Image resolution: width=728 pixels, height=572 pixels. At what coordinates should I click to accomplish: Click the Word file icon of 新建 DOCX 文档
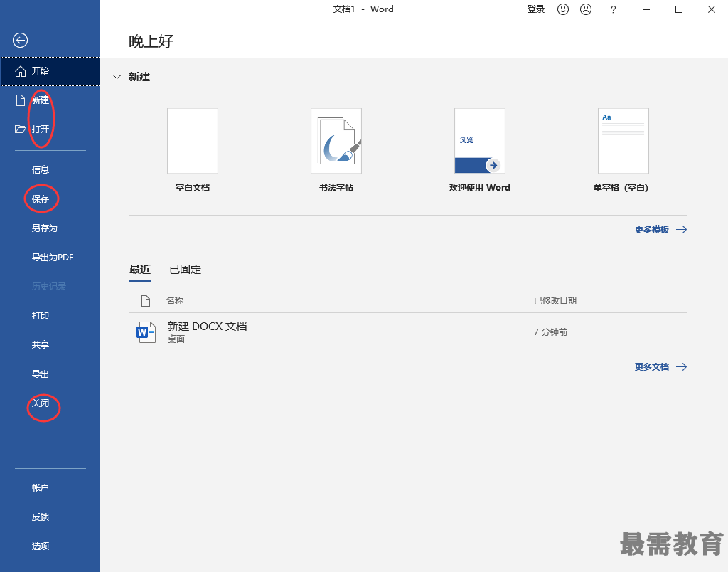click(x=146, y=332)
